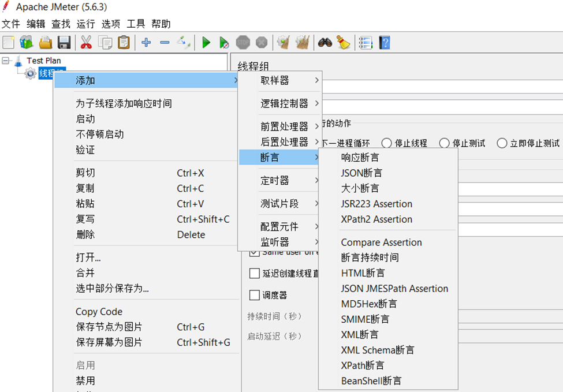
Task: Click the Shutdown round X icon
Action: pyautogui.click(x=262, y=42)
